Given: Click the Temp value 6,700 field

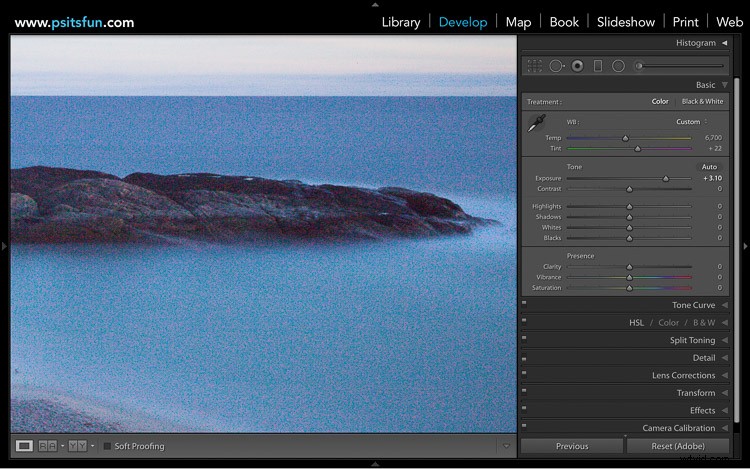Looking at the screenshot, I should (713, 138).
